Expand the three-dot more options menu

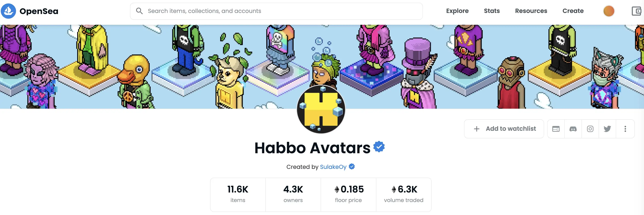(x=625, y=129)
